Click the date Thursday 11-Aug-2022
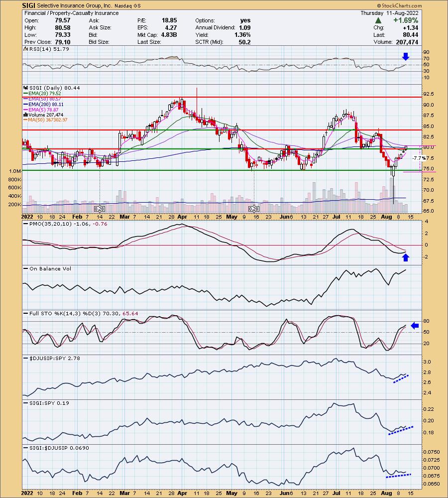The width and height of the screenshot is (448, 498). [389, 13]
